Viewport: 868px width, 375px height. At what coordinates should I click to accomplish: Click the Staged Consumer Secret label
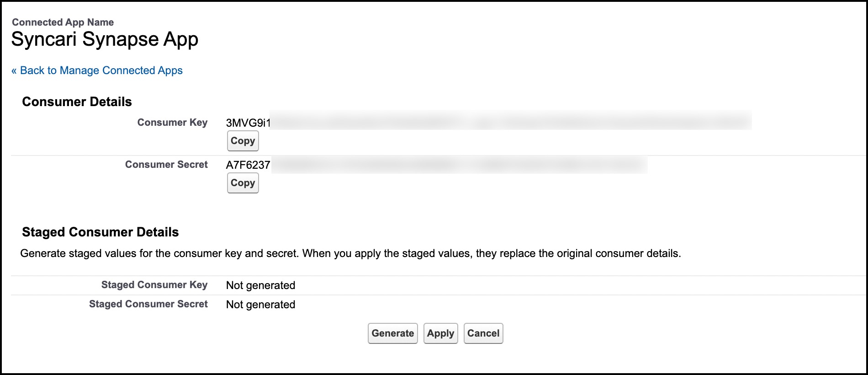148,304
